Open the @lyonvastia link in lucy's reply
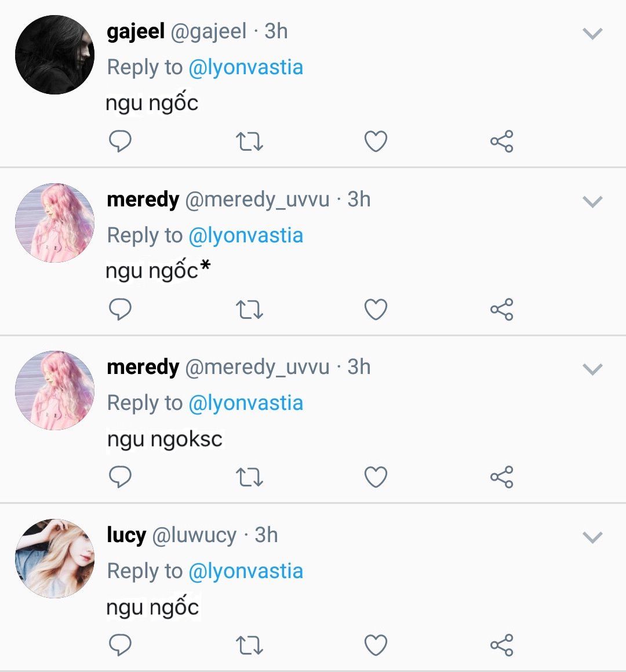 [x=246, y=571]
